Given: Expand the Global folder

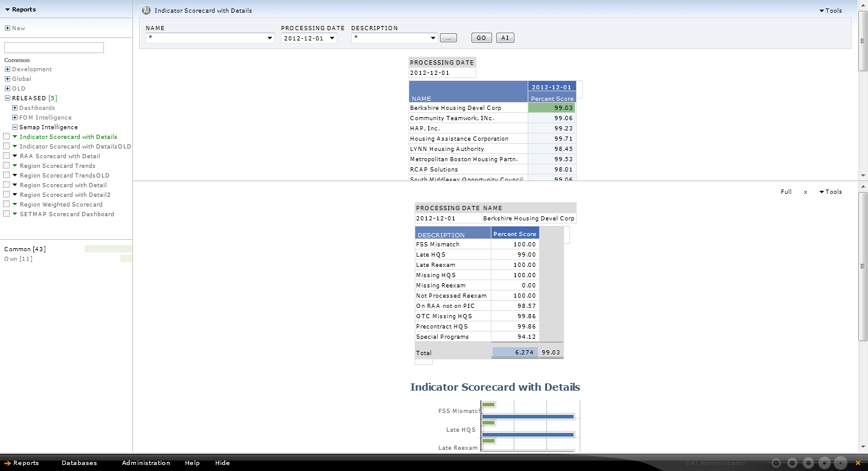Looking at the screenshot, I should (x=7, y=79).
